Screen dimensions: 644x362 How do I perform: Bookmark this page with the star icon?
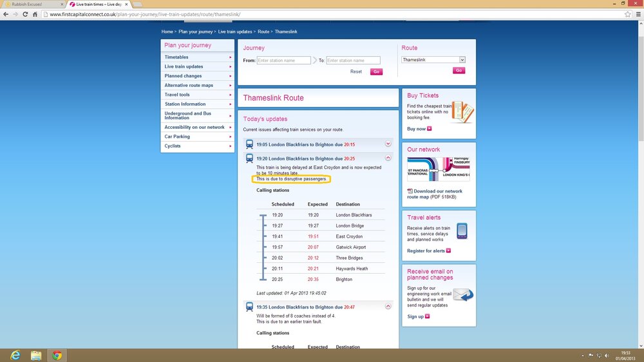pyautogui.click(x=627, y=14)
